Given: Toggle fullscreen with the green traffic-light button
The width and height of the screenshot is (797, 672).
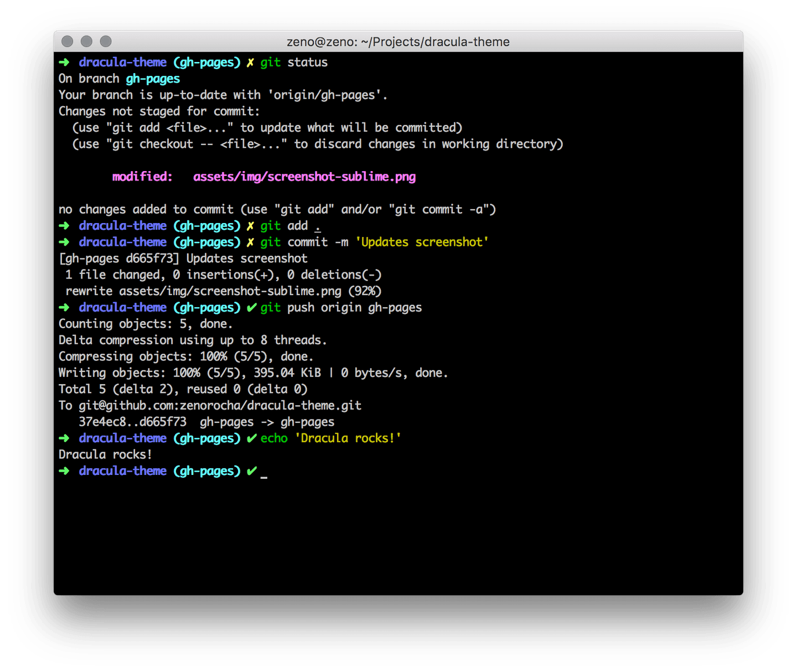Looking at the screenshot, I should [x=105, y=41].
